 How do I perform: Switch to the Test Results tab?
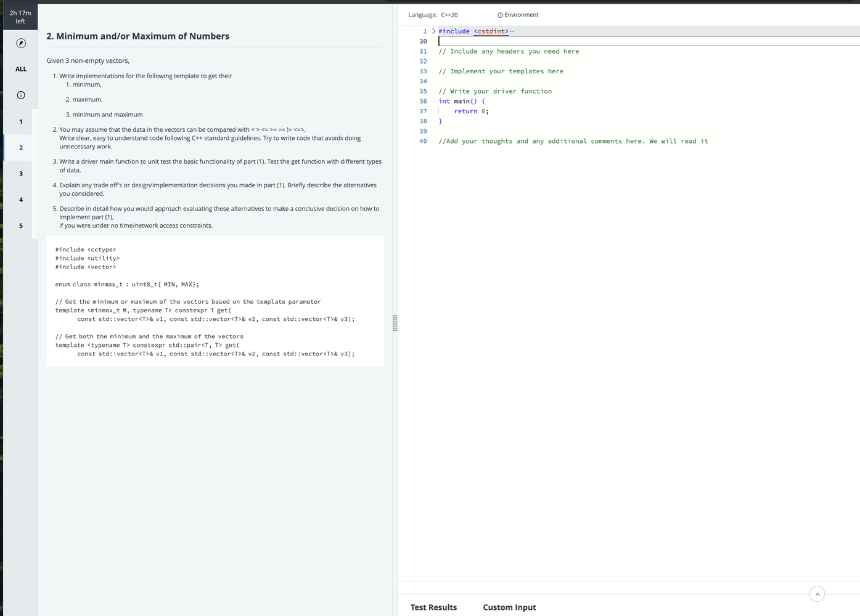(433, 607)
